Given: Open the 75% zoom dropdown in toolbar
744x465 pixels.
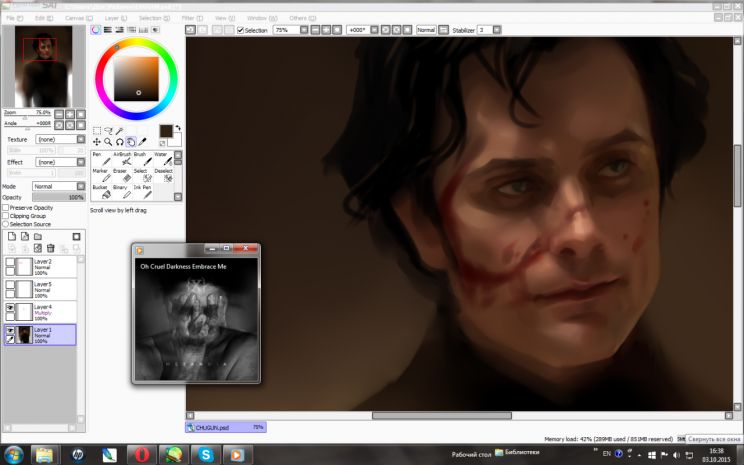Looking at the screenshot, I should 304,30.
